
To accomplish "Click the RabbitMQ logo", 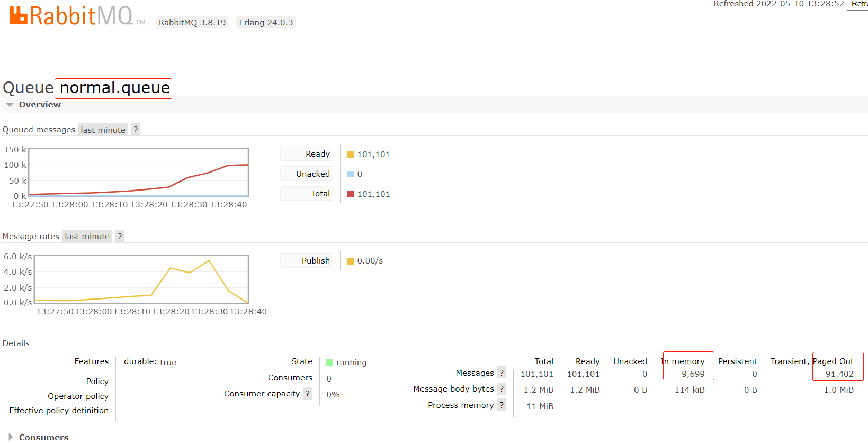I will click(77, 15).
